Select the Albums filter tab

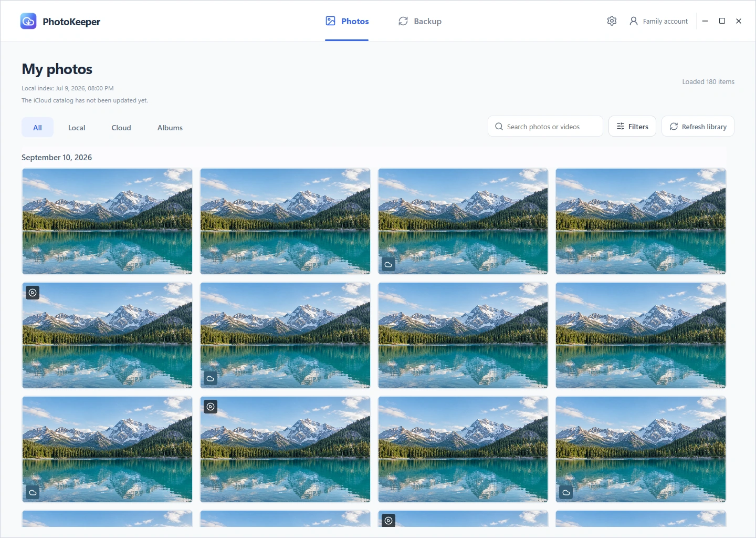(x=170, y=128)
